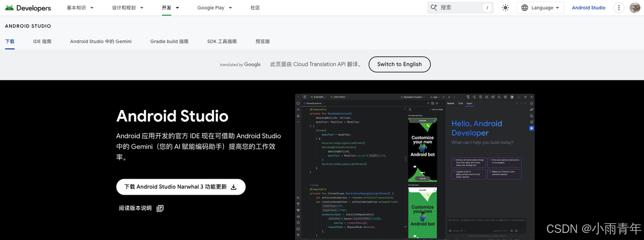Viewport: 644px width, 240px height.
Task: Switch to the SDK 工具指南 tab
Action: pyautogui.click(x=222, y=41)
